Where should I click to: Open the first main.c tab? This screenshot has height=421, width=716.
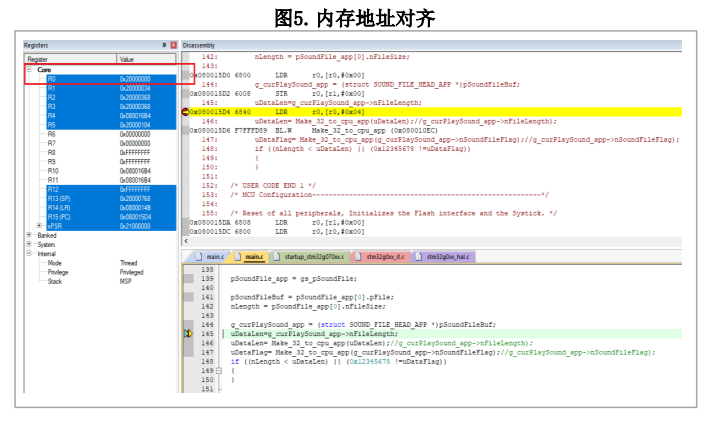pos(210,257)
